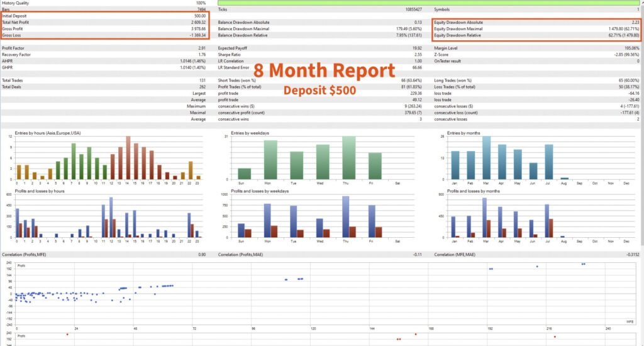Select the '131' total trades value
Screen dimensions: 644x346
tap(203, 81)
